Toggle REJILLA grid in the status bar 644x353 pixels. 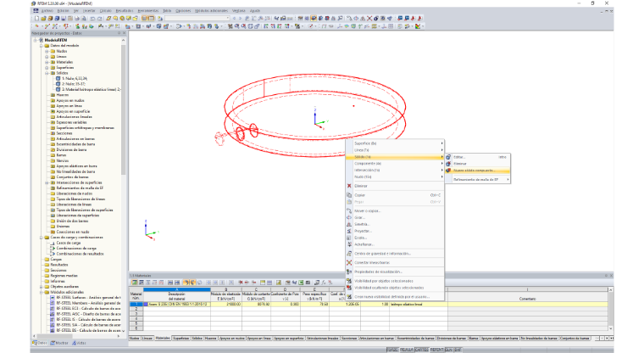click(407, 350)
